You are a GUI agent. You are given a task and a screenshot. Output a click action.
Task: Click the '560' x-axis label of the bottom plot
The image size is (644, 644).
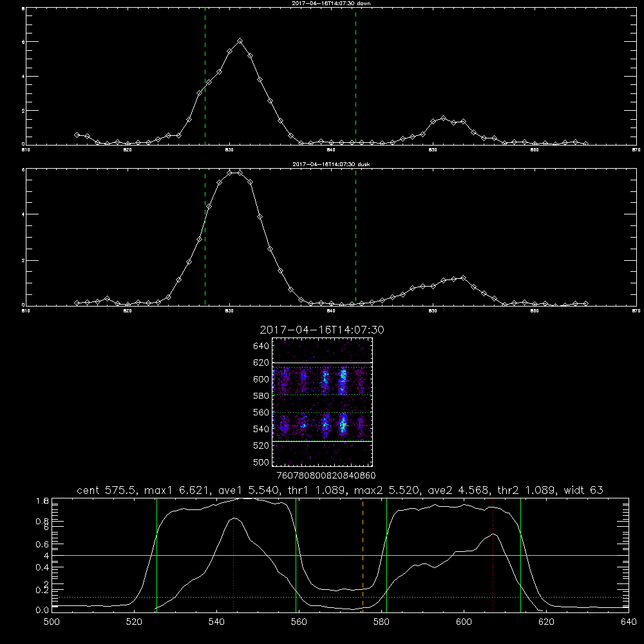pyautogui.click(x=299, y=622)
